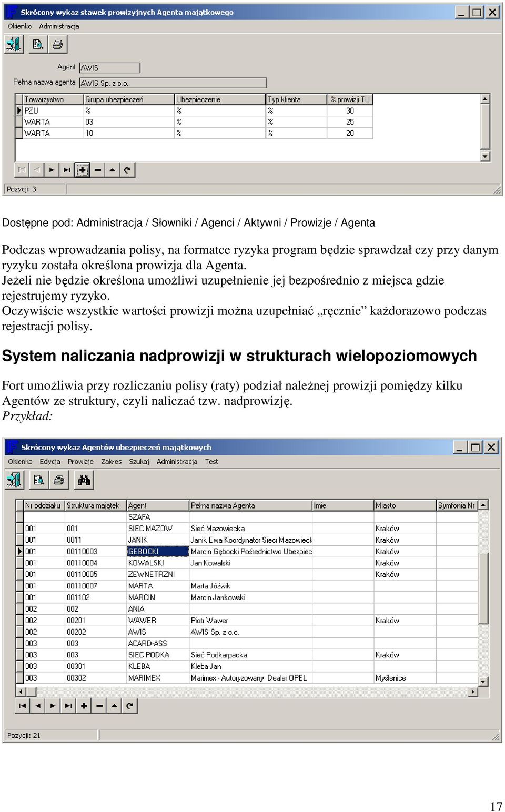Image resolution: width=505 pixels, height=812 pixels.
Task: Open Szukaj menu in agents window
Action: point(139,461)
